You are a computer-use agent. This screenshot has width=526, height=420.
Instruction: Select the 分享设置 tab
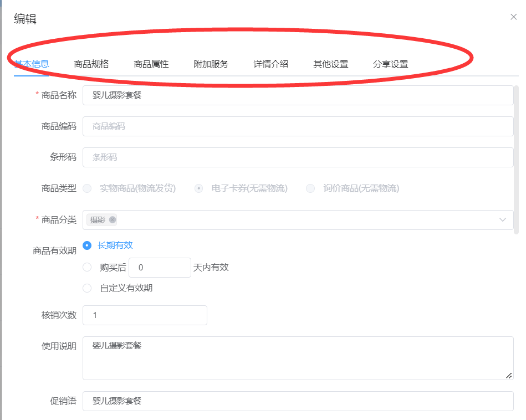pos(390,64)
